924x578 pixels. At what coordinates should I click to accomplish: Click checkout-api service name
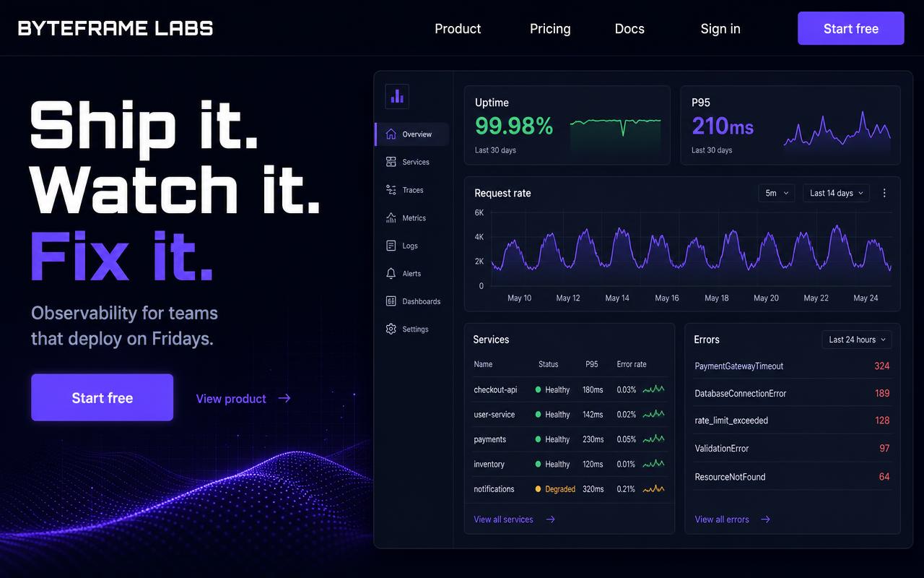click(495, 390)
